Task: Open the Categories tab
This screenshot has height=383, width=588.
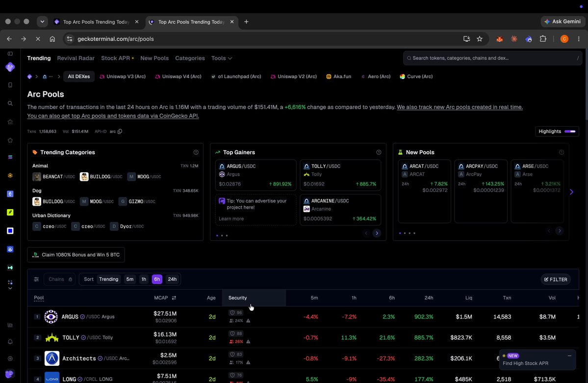Action: point(190,58)
